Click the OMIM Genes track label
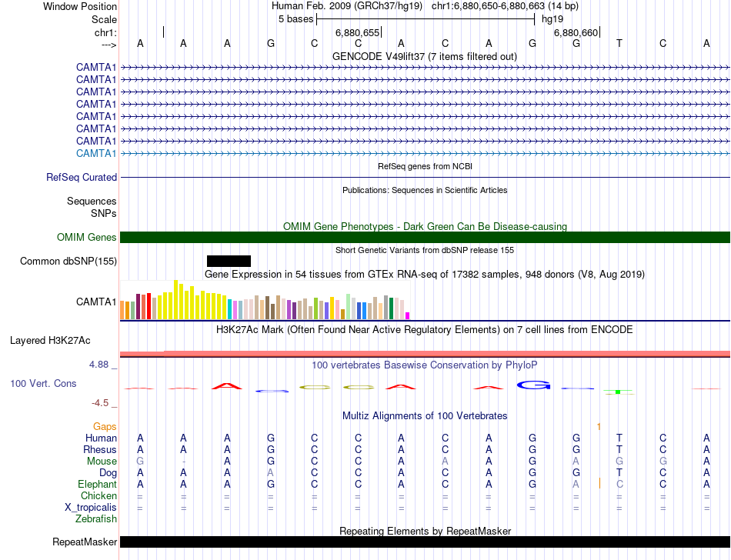The width and height of the screenshot is (731, 560). [86, 238]
